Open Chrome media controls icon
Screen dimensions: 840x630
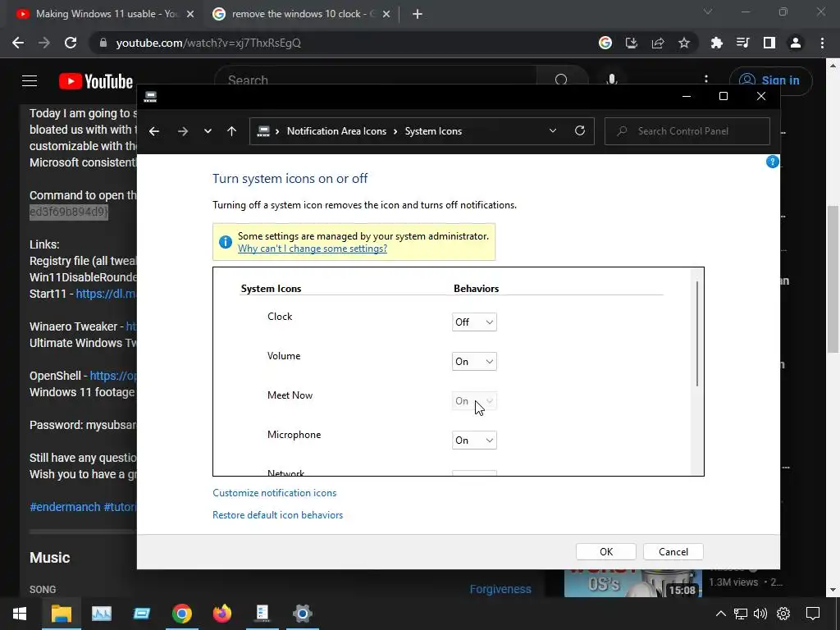[x=742, y=43]
